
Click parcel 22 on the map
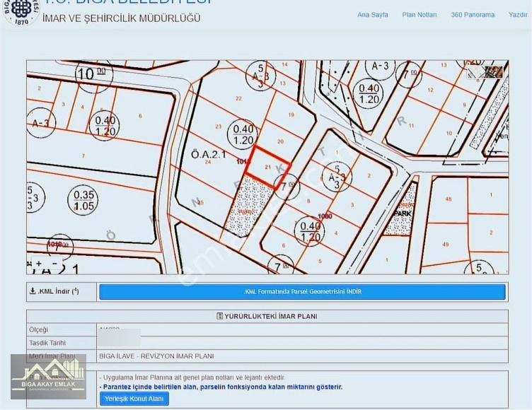(x=238, y=98)
